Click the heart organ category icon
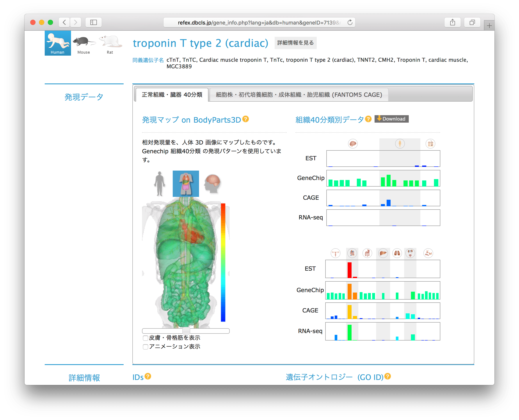This screenshot has width=519, height=420. point(352,253)
